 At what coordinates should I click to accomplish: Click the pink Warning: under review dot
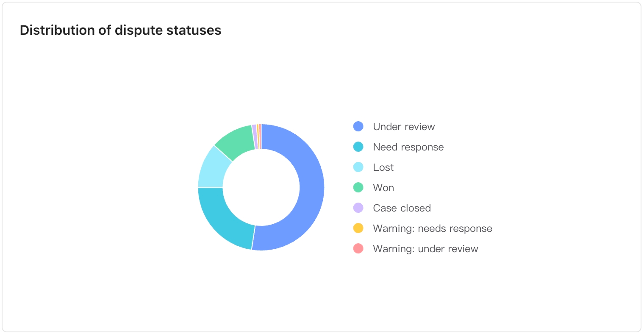pos(358,249)
